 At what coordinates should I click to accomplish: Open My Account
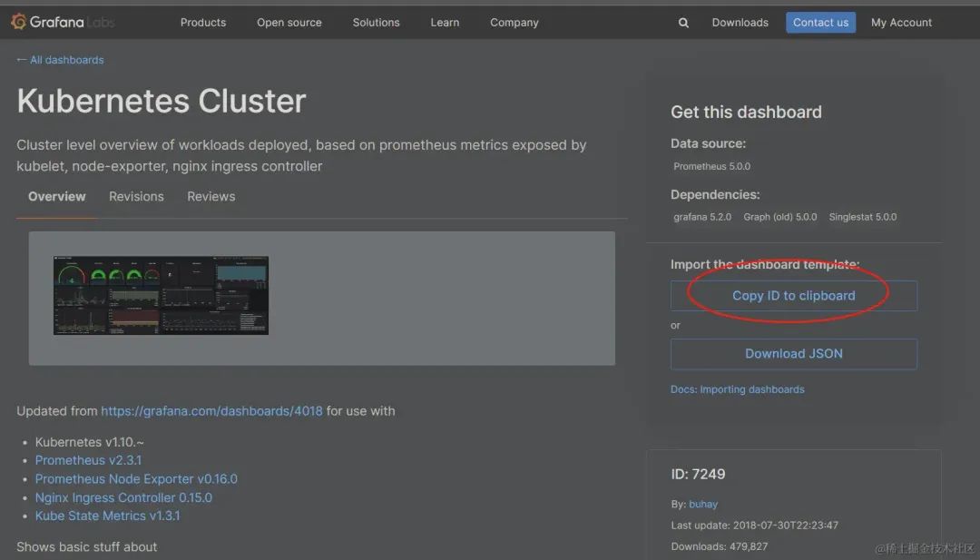pyautogui.click(x=901, y=23)
